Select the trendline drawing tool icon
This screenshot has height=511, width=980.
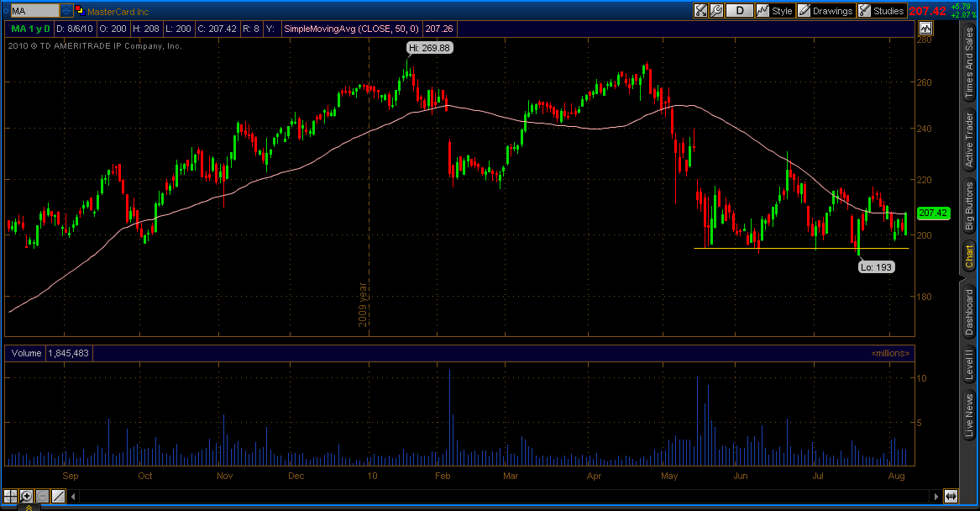(58, 497)
